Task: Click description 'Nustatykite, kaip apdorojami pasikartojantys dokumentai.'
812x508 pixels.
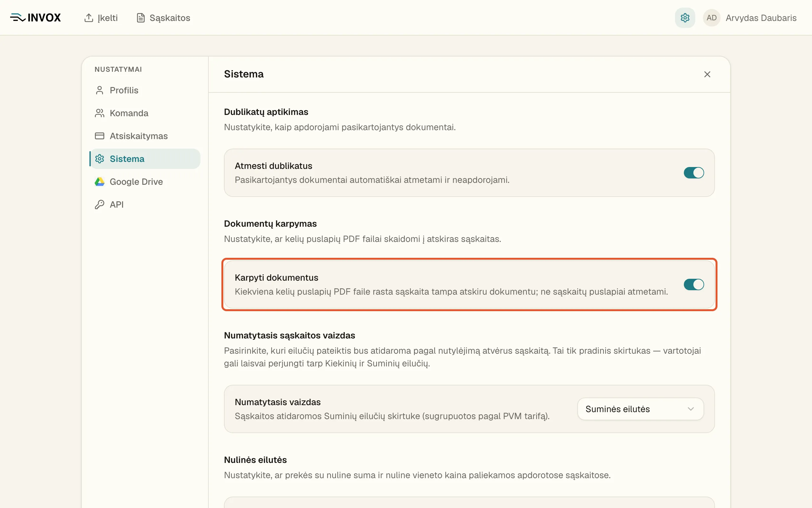Action: (x=340, y=127)
